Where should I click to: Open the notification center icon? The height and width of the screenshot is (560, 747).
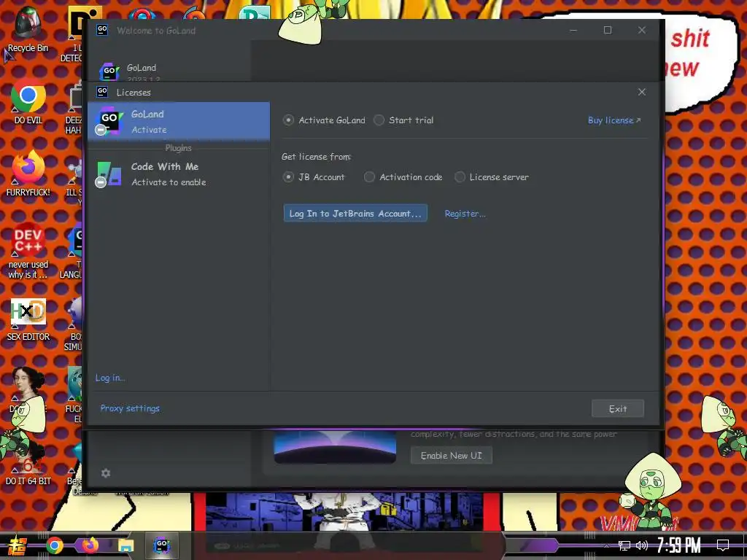coord(723,545)
